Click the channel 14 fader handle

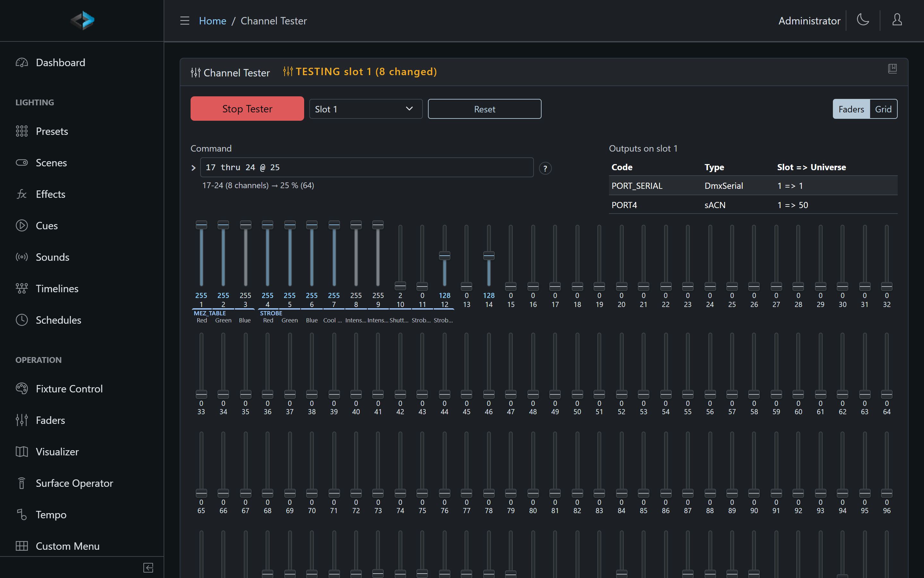tap(489, 255)
